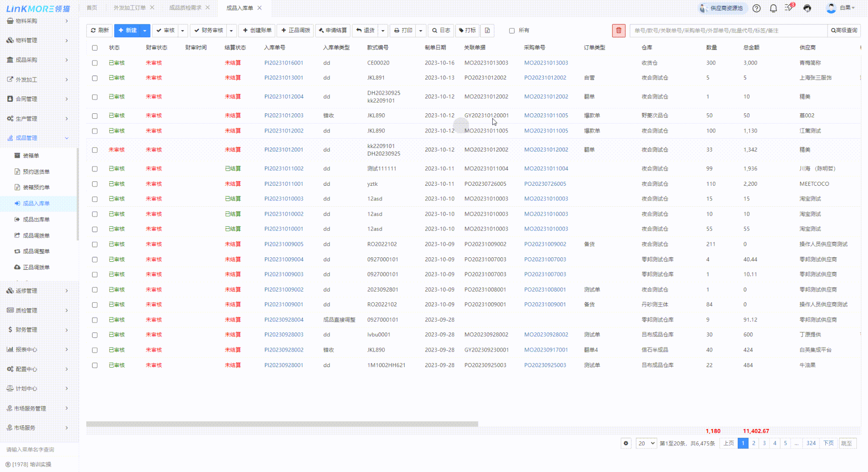This screenshot has height=472, width=868.
Task: Click the 下页 next page button
Action: [828, 443]
